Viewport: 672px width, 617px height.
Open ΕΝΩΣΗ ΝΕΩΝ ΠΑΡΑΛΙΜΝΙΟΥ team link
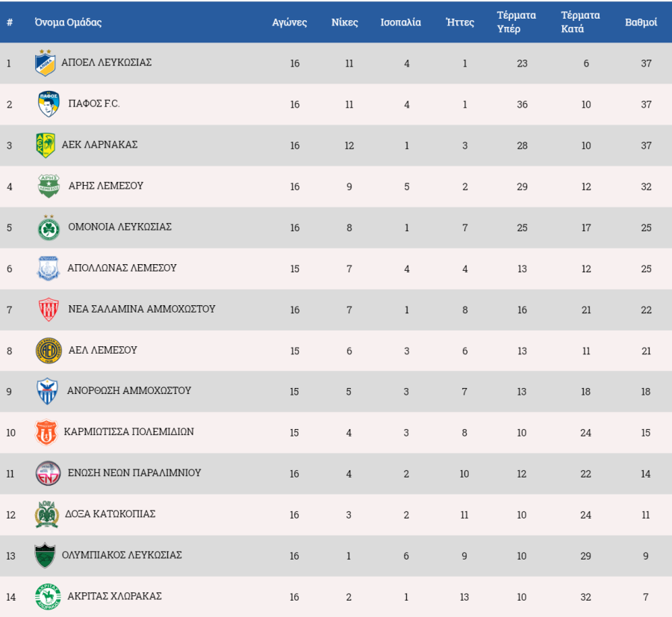coord(131,473)
